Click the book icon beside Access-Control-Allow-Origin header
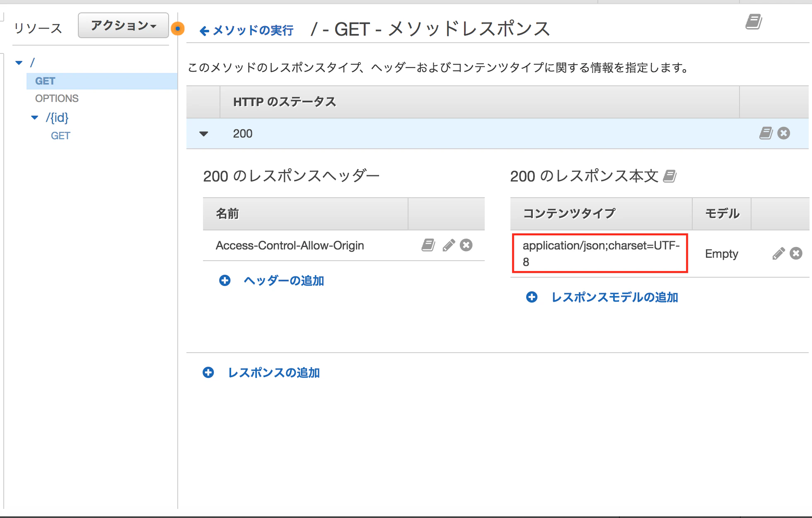This screenshot has height=518, width=812. click(428, 245)
